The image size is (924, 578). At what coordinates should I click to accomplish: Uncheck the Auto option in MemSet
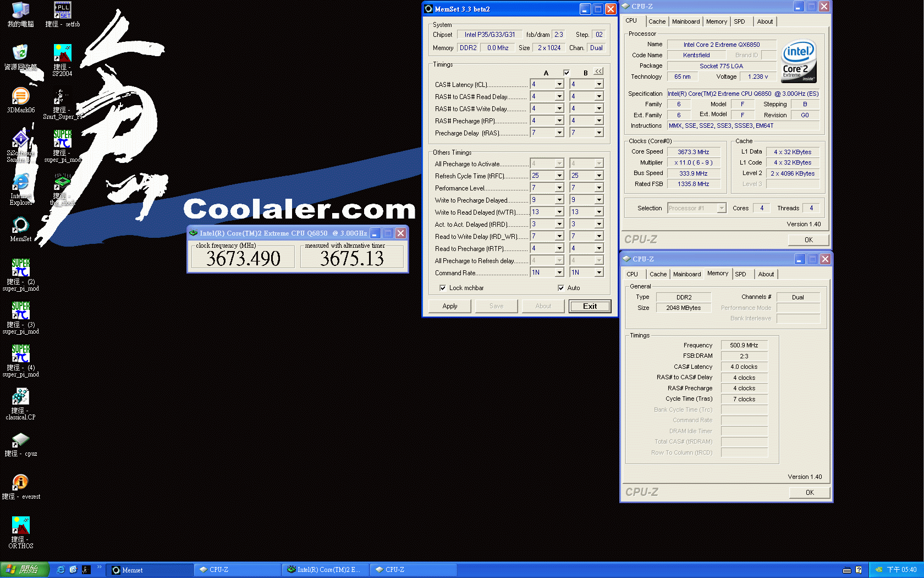click(560, 288)
